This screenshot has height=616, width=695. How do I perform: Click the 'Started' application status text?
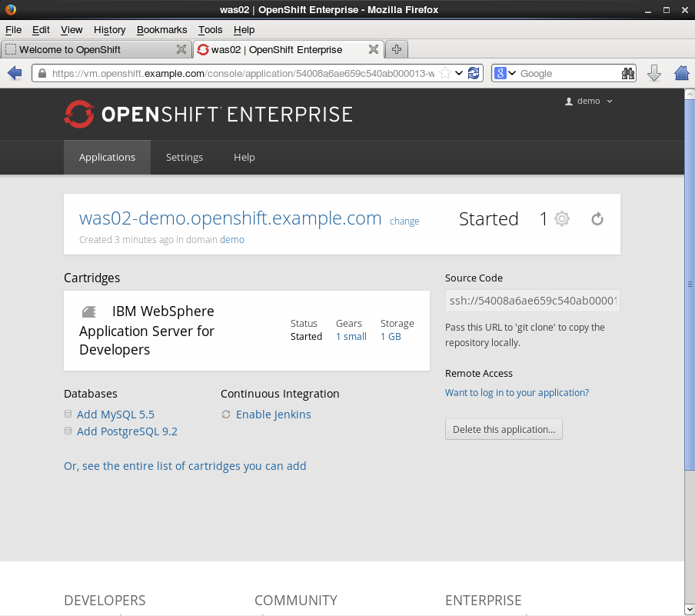pyautogui.click(x=488, y=218)
